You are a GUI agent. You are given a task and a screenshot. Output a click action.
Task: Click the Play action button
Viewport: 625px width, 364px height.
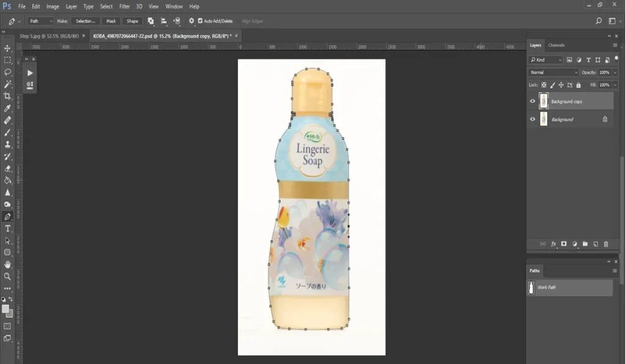click(30, 73)
